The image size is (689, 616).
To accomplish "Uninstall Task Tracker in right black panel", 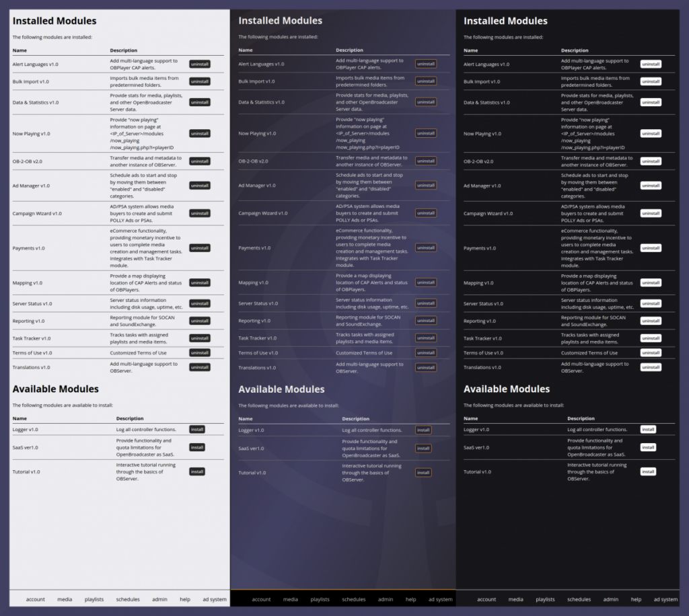I will point(650,338).
